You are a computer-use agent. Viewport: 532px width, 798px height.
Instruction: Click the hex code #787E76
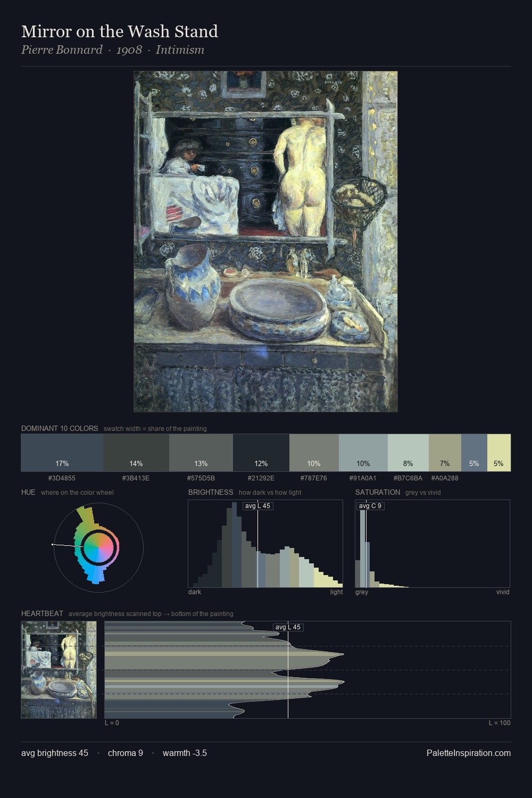[x=314, y=478]
